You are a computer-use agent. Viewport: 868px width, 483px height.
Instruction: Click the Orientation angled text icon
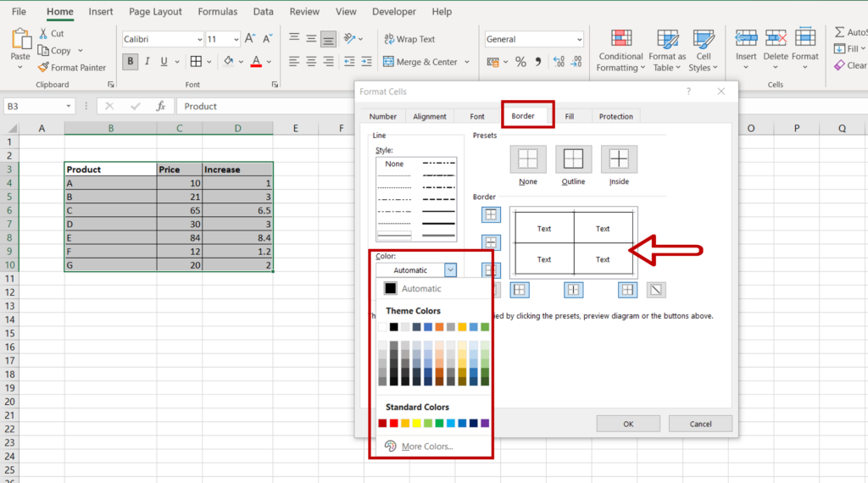coord(348,39)
